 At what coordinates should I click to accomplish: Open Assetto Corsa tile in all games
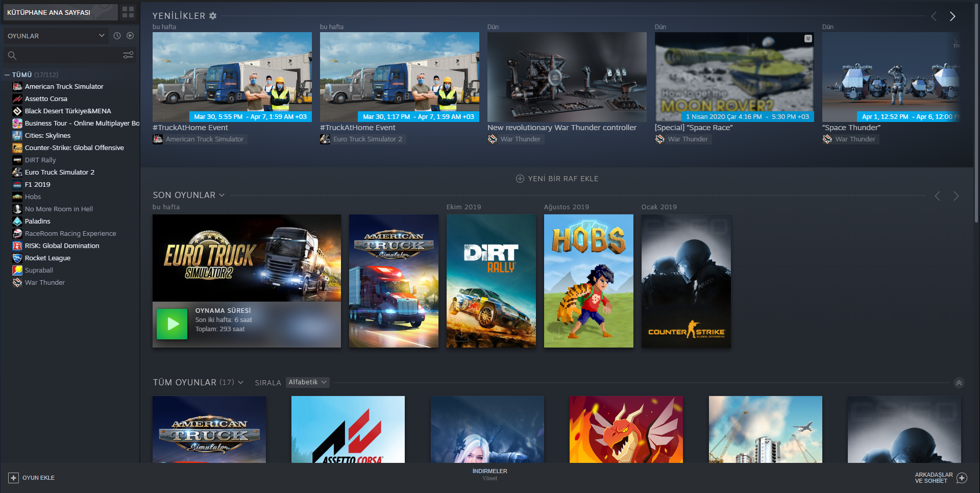coord(348,429)
